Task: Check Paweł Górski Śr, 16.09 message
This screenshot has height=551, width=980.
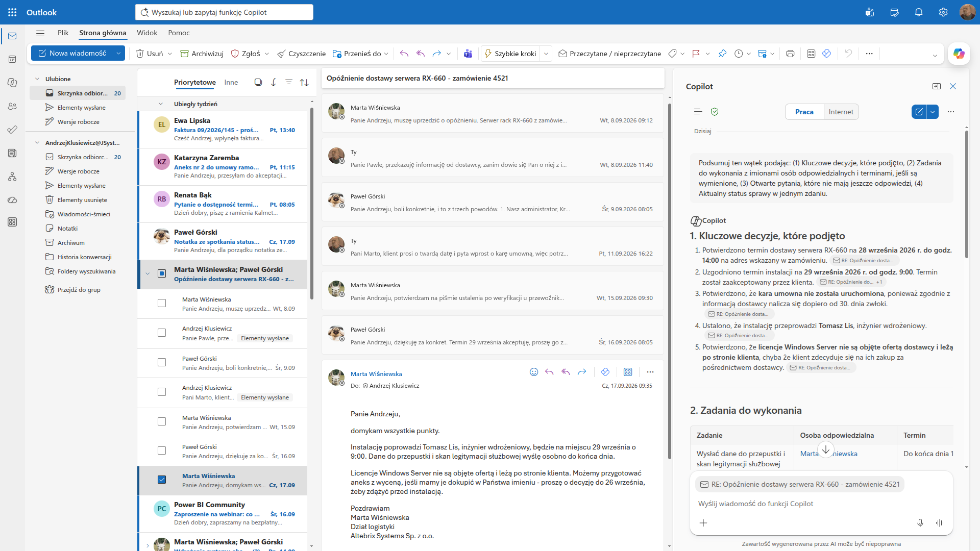Action: click(x=162, y=450)
